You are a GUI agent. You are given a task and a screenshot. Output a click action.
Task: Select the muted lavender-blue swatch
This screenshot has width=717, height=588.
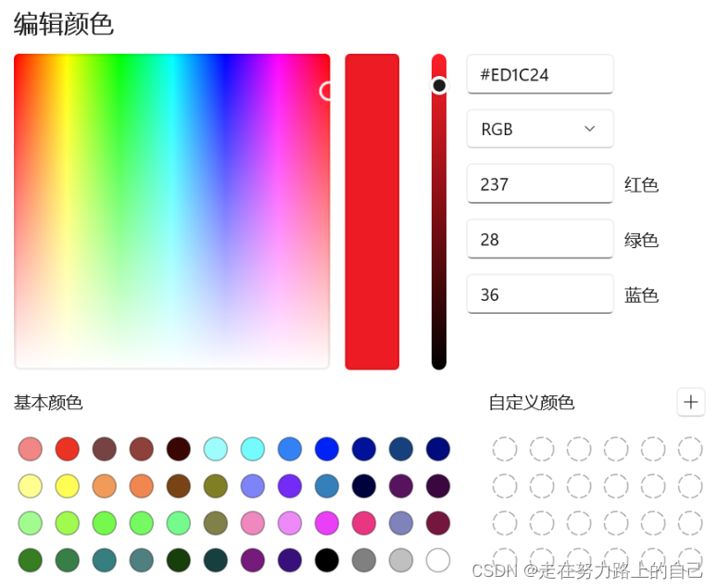pos(401,523)
